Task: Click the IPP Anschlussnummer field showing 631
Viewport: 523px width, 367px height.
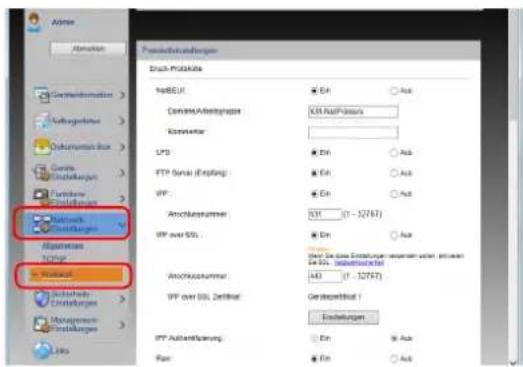Action: pyautogui.click(x=325, y=214)
